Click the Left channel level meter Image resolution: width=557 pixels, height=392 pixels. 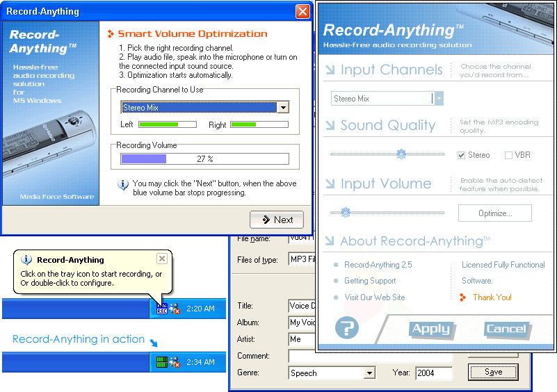[168, 124]
